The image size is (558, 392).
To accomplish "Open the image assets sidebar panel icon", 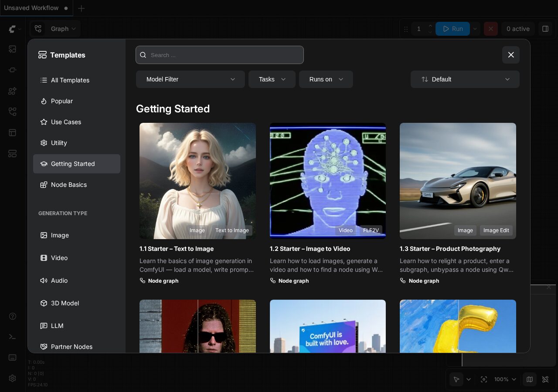I will click(x=13, y=49).
